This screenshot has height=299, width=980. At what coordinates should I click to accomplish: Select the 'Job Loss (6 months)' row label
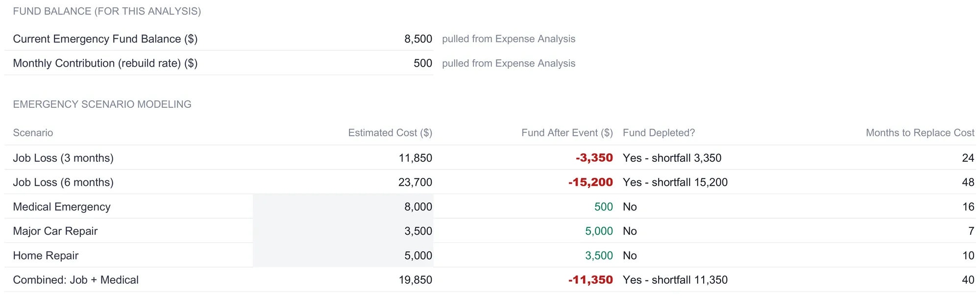[63, 182]
